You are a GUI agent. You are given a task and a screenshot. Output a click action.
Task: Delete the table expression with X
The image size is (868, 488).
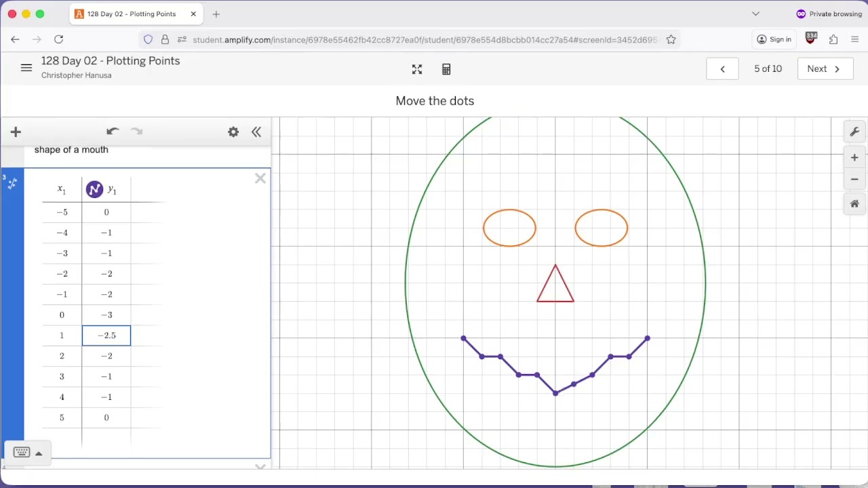(260, 178)
